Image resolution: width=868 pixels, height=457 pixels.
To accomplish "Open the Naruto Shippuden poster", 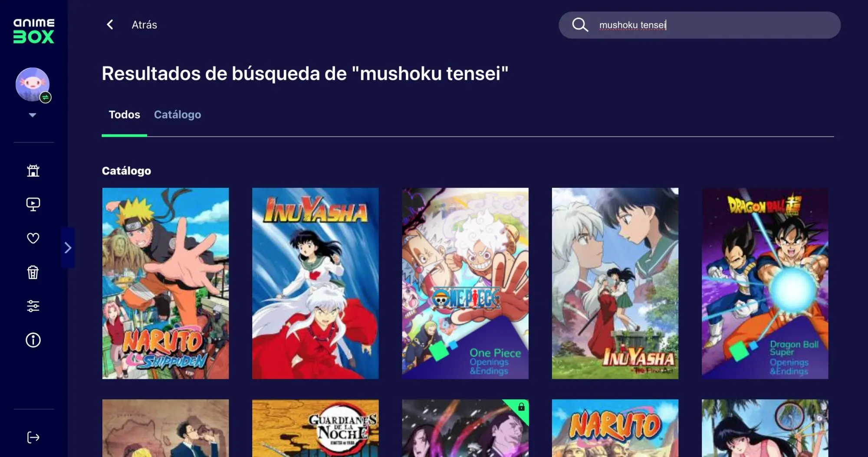I will point(165,283).
